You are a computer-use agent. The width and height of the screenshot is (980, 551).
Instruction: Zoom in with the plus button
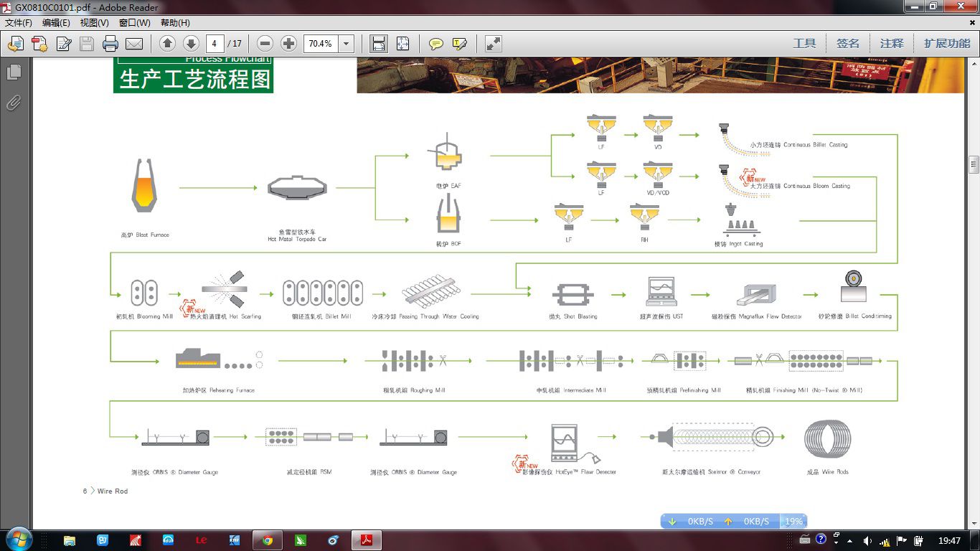(x=288, y=44)
